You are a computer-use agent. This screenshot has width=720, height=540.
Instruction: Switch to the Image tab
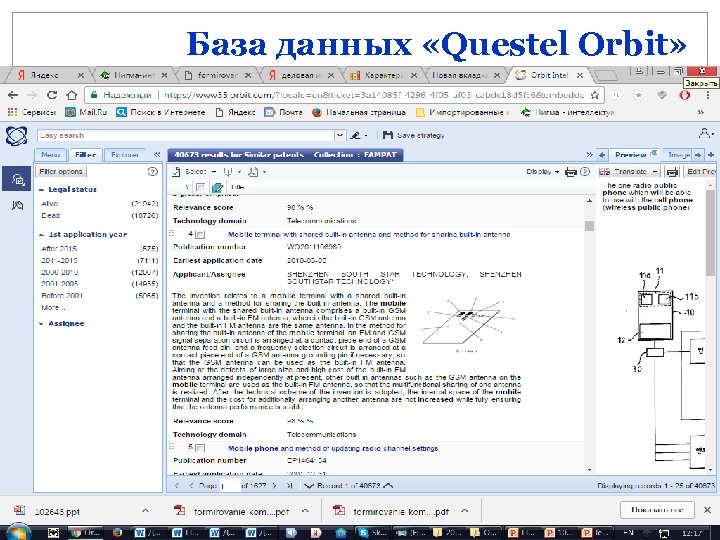coord(679,155)
